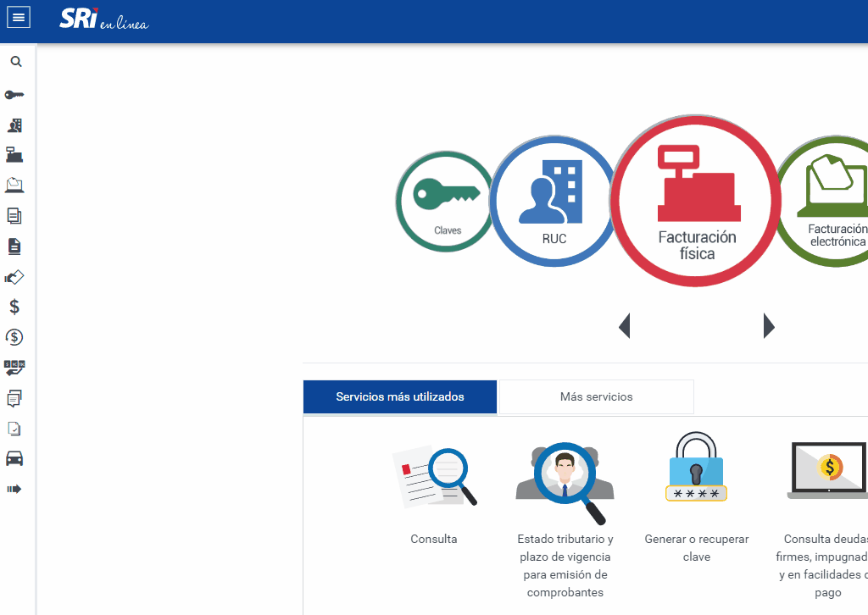Image resolution: width=868 pixels, height=615 pixels.
Task: Switch to the Más servicios tab
Action: pyautogui.click(x=596, y=396)
